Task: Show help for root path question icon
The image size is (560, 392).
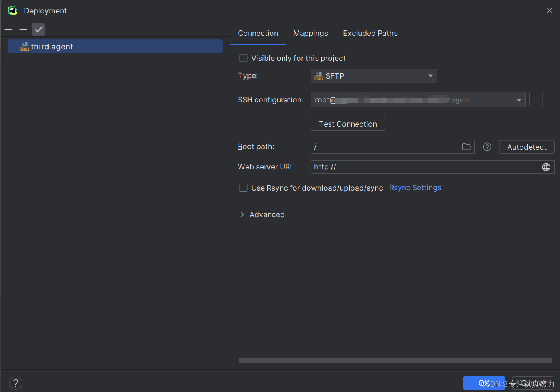Action: [x=487, y=147]
